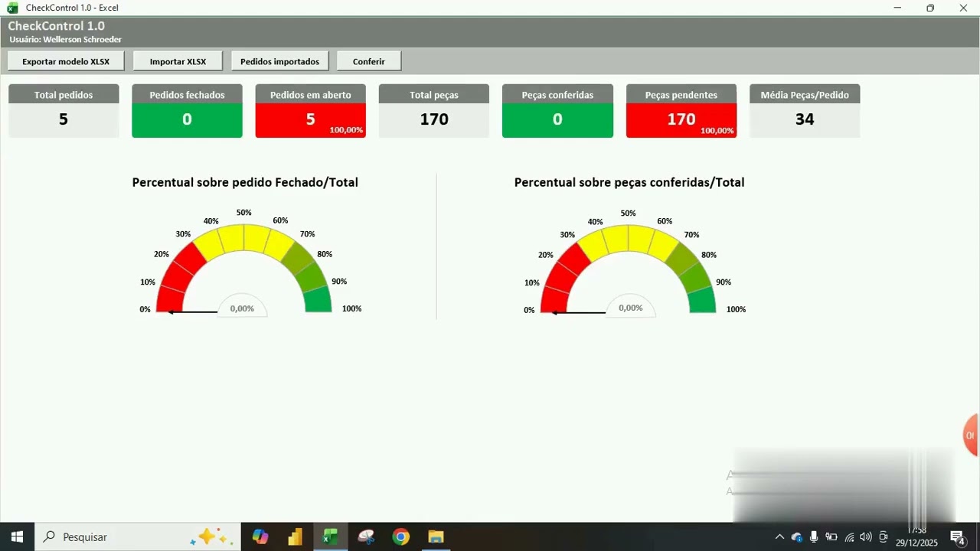
Task: Open Google Chrome from the taskbar
Action: coord(401,536)
